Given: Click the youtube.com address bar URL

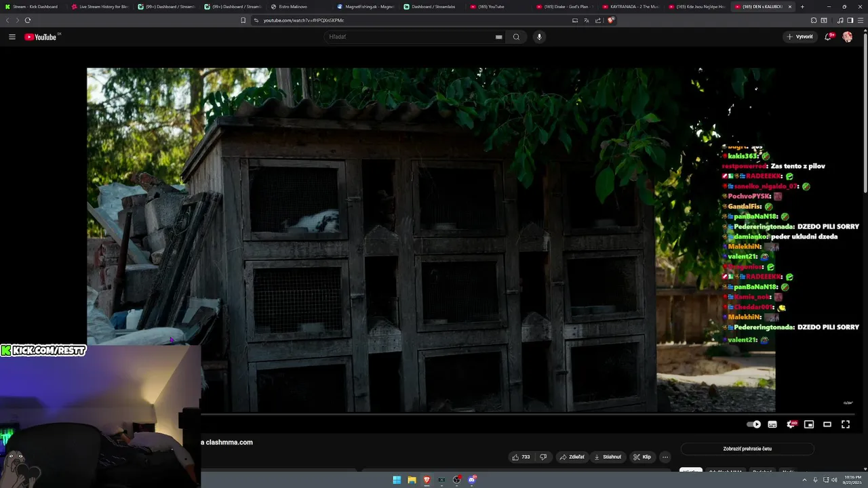Looking at the screenshot, I should (x=303, y=20).
